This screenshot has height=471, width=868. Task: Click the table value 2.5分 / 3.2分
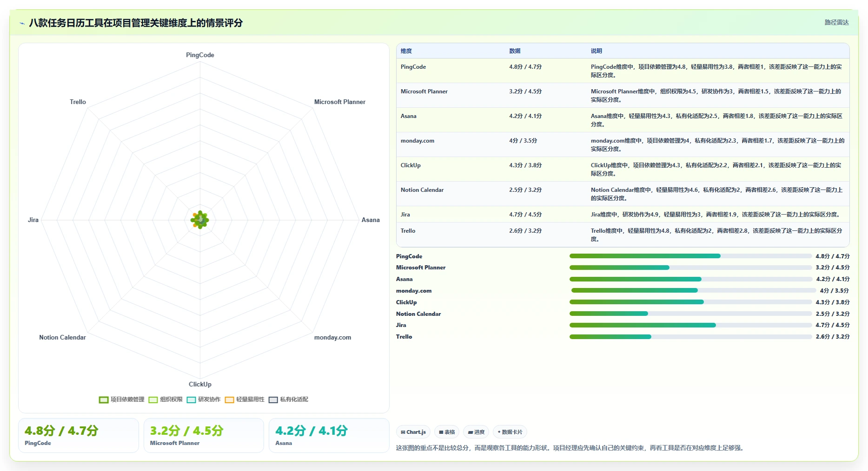[525, 190]
